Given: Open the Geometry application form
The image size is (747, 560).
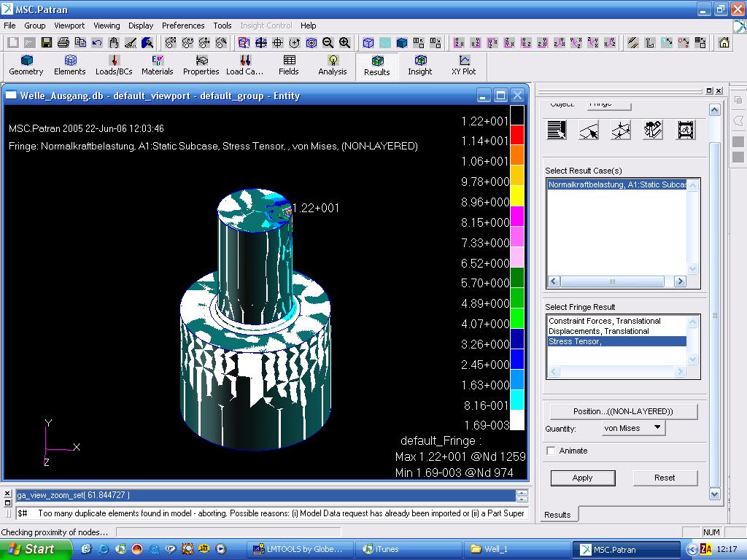Looking at the screenshot, I should click(x=26, y=65).
